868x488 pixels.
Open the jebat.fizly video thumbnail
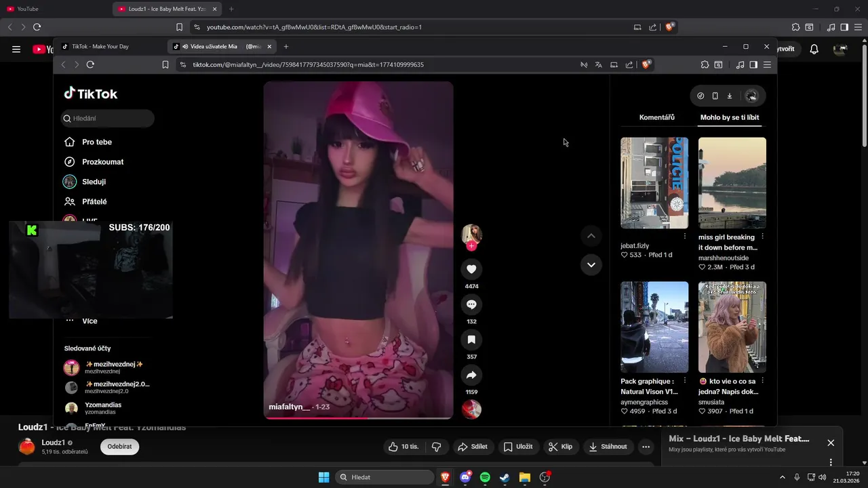coord(654,183)
